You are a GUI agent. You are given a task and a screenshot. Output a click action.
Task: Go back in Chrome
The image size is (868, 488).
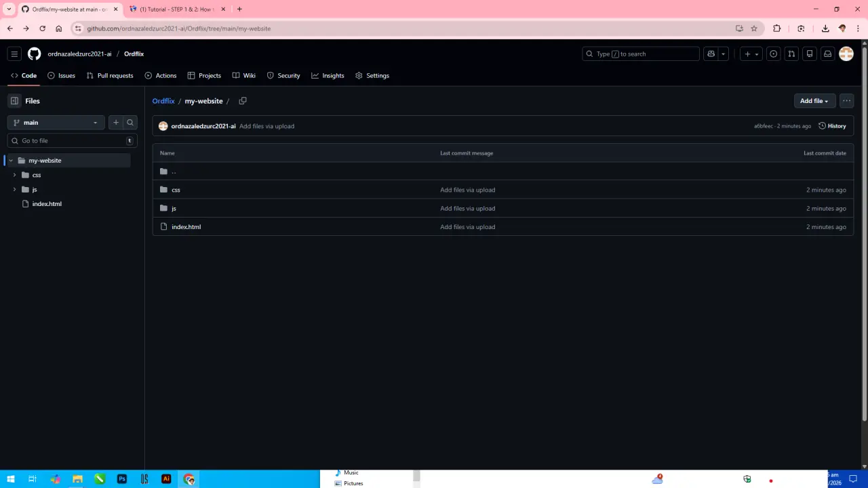tap(9, 28)
